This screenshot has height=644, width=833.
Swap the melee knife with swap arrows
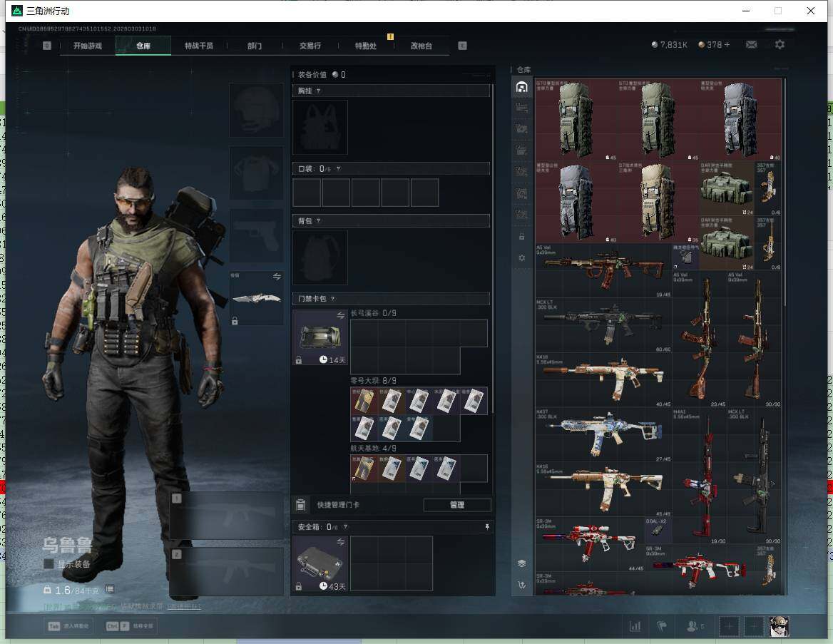click(277, 276)
